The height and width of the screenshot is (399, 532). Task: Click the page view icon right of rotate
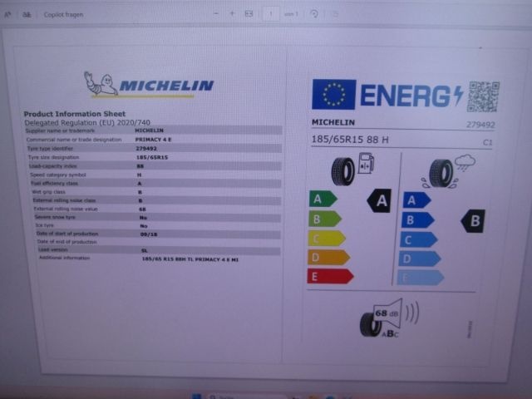coord(334,14)
